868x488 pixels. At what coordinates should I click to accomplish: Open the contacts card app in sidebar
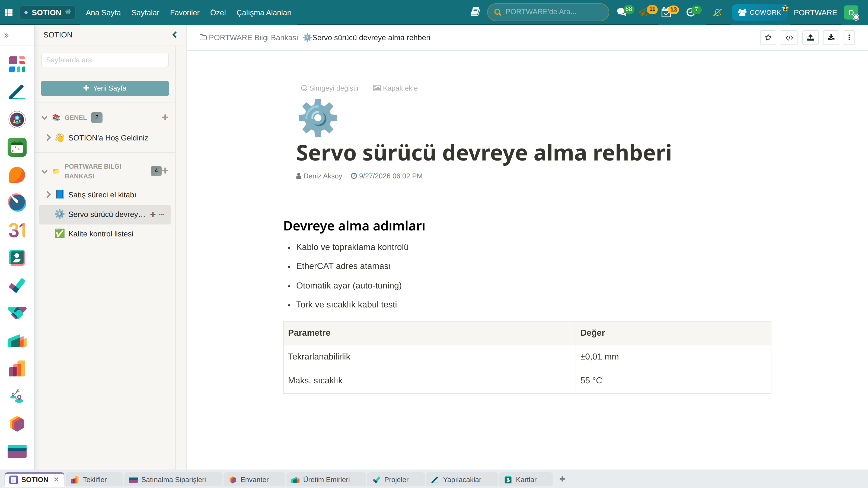click(17, 258)
